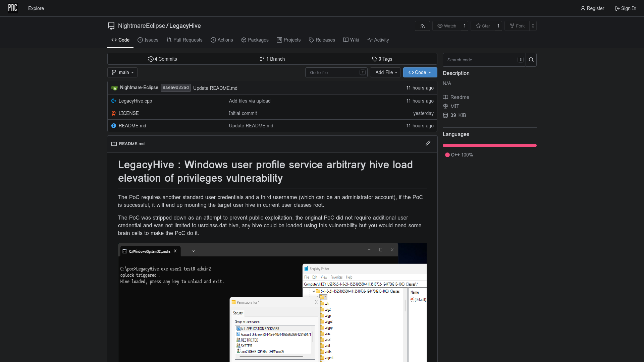The image size is (644, 362).
Task: Open the Add files via upload commit
Action: (x=250, y=101)
